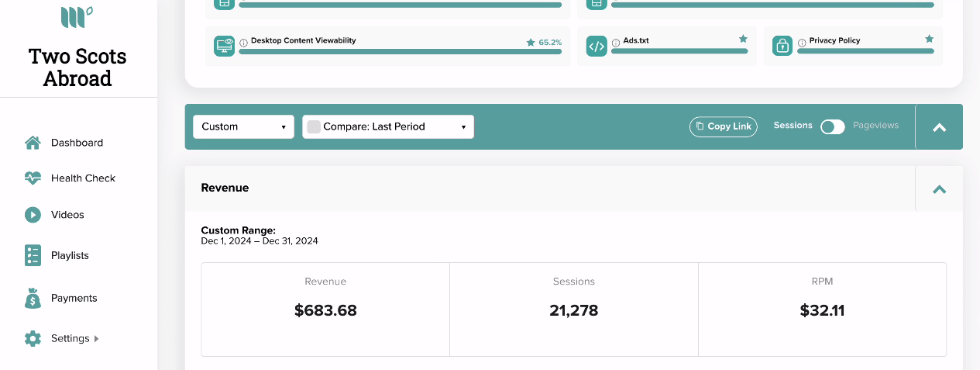Click the Privacy Policy lock icon

coord(782,46)
